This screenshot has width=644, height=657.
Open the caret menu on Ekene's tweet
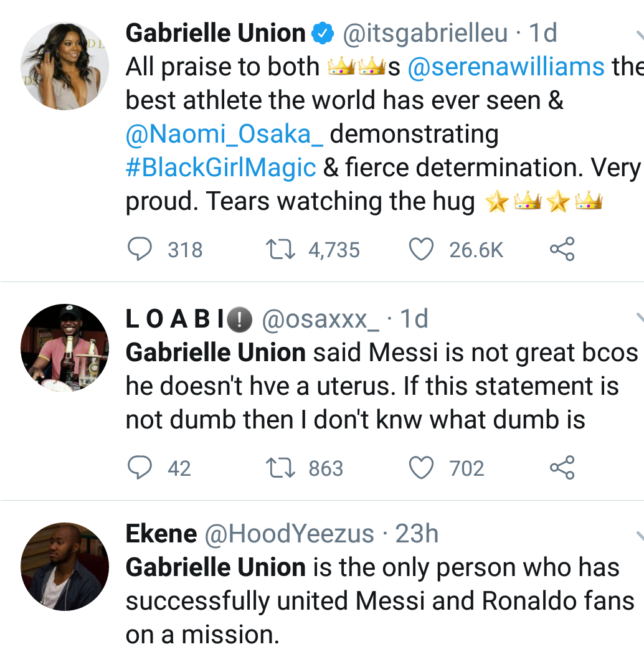point(639,535)
